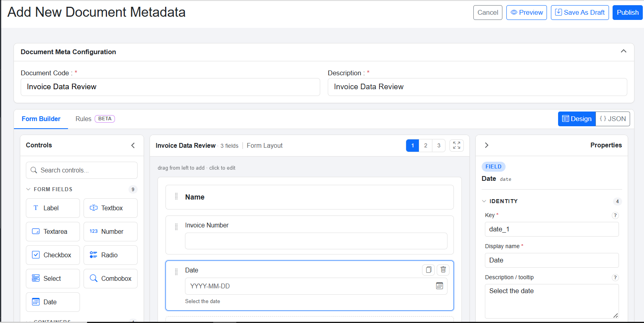
Task: Edit the Description input in Meta Configuration
Action: pyautogui.click(x=477, y=87)
